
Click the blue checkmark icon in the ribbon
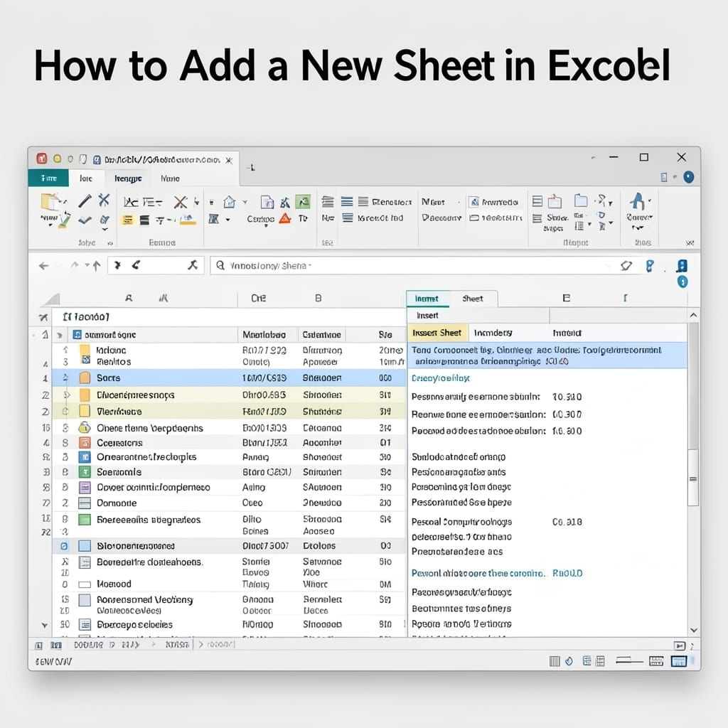click(x=85, y=220)
